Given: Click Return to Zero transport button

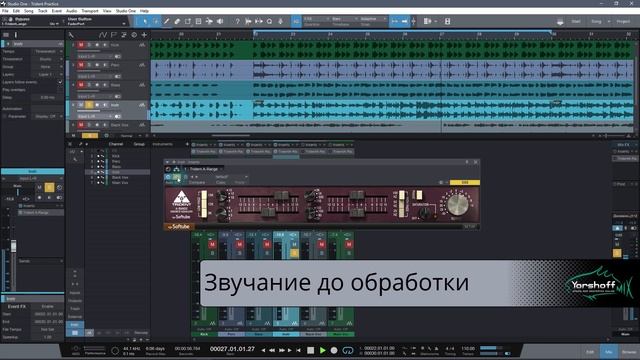Looking at the screenshot, I should tap(298, 350).
